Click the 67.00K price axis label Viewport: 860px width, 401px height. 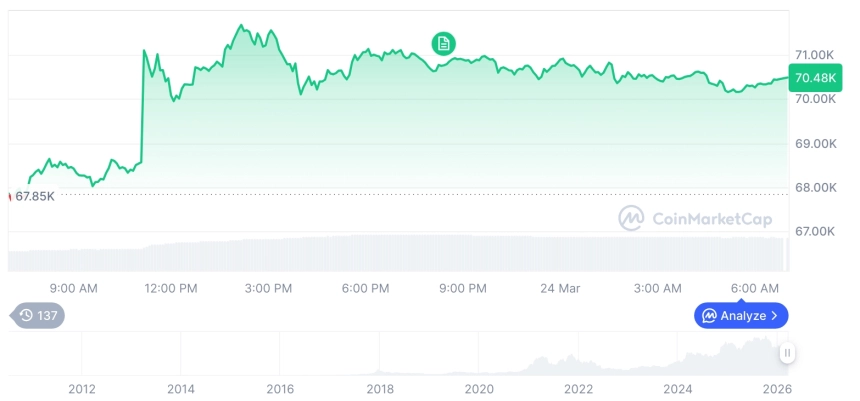pyautogui.click(x=814, y=231)
